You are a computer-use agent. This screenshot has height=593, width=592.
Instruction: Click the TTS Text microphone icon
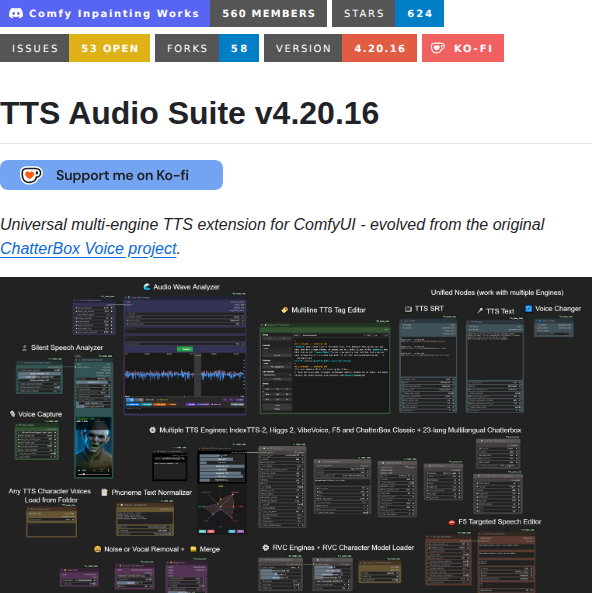pyautogui.click(x=480, y=311)
